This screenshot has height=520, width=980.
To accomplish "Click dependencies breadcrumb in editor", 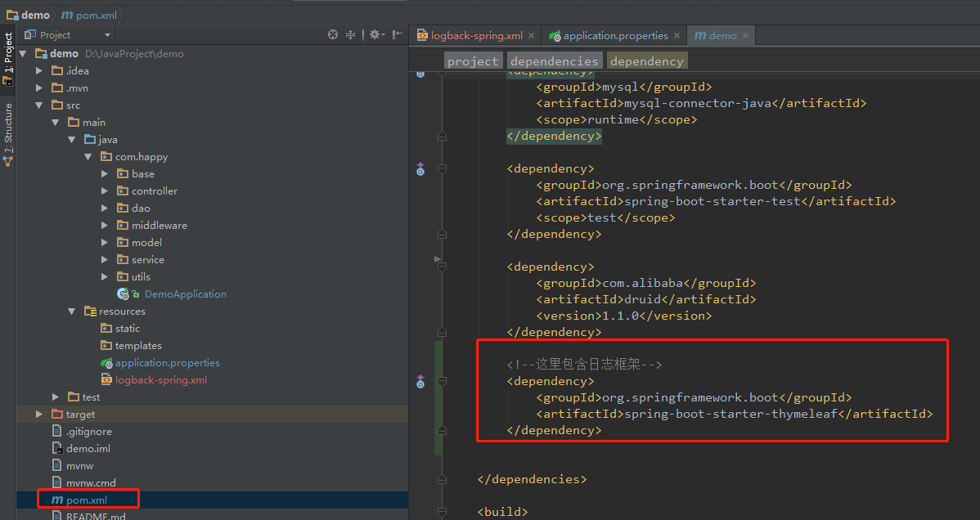I will [555, 61].
